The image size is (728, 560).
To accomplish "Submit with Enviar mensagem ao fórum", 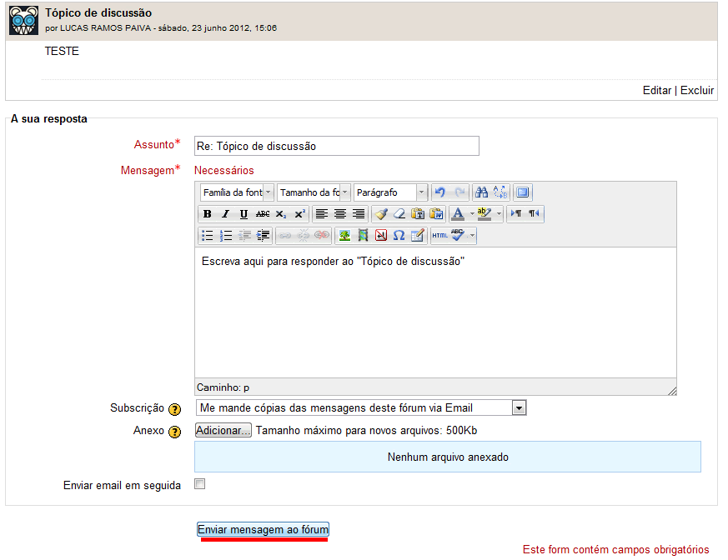I will tap(264, 529).
